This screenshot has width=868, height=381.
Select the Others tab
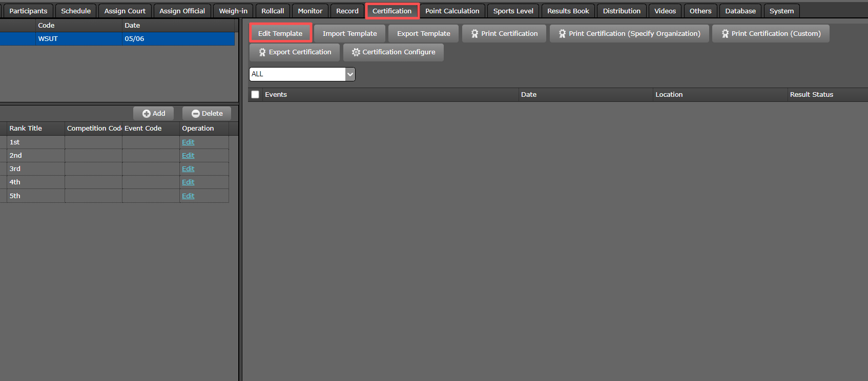pos(700,11)
